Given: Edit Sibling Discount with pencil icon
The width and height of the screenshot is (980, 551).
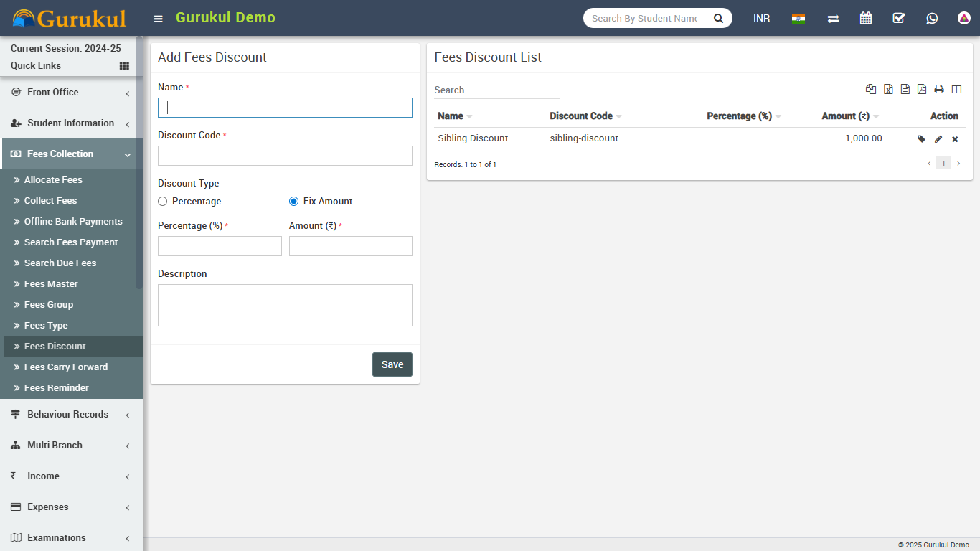Looking at the screenshot, I should tap(938, 139).
